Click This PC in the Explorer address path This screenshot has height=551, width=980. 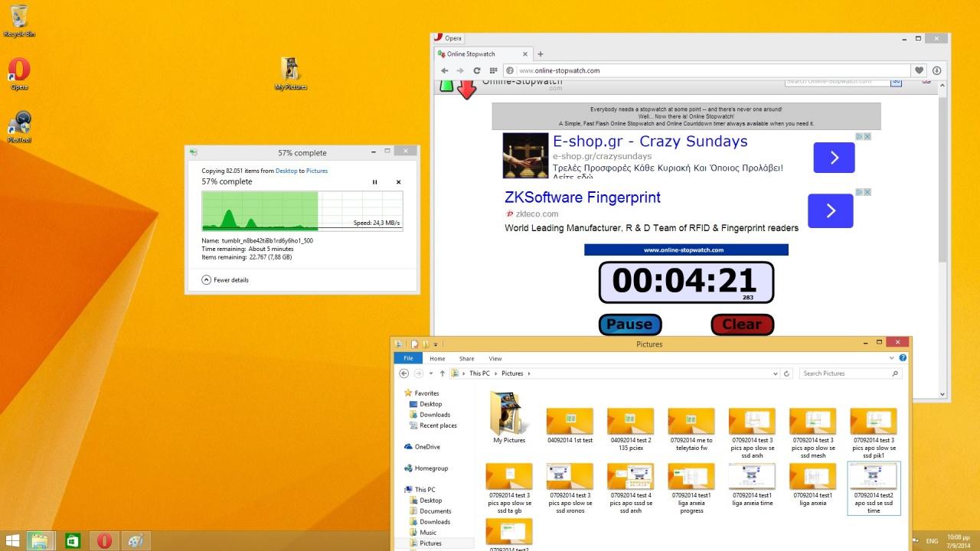[479, 373]
